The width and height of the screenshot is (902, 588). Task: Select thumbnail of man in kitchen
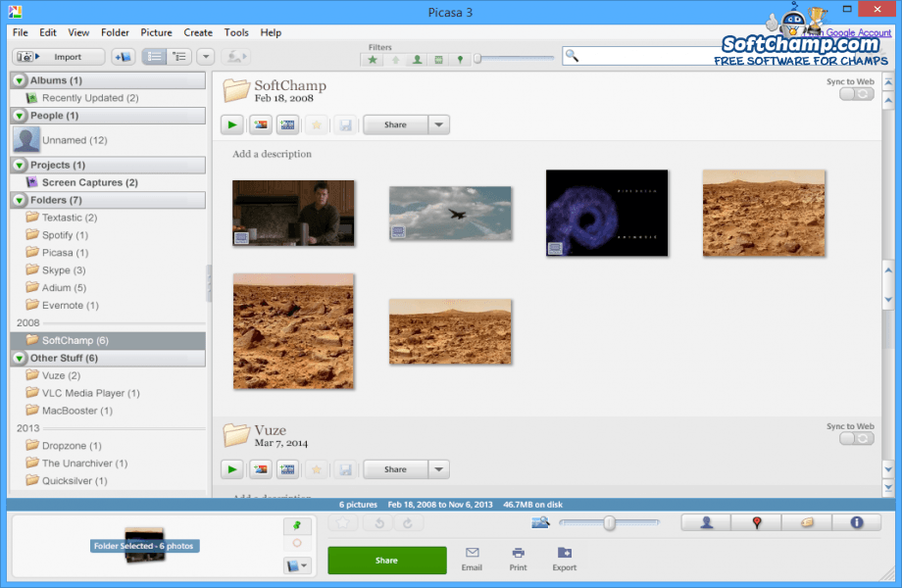[293, 214]
